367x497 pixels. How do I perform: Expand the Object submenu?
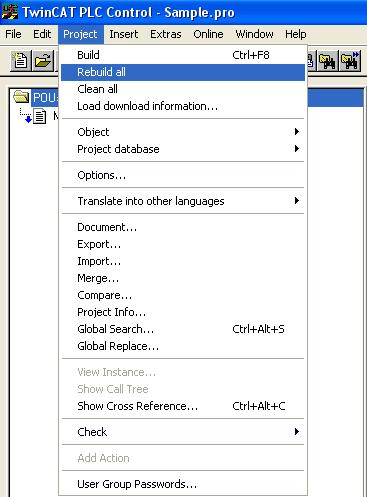click(183, 132)
